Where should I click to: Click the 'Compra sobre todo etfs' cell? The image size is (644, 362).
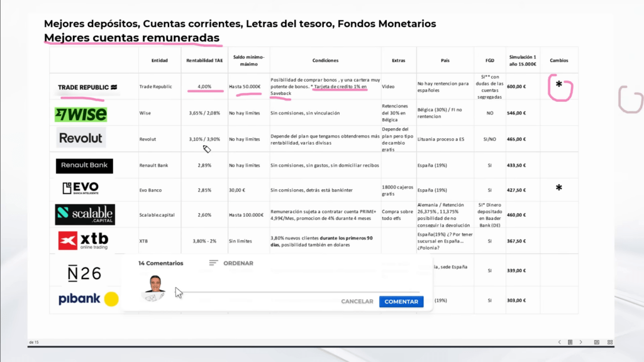397,215
